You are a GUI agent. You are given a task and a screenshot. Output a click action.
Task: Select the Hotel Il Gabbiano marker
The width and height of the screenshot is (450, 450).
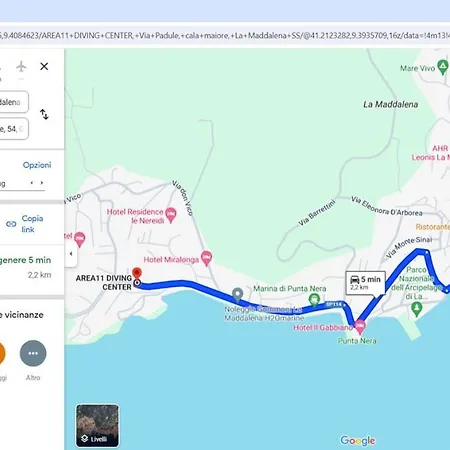pyautogui.click(x=360, y=327)
